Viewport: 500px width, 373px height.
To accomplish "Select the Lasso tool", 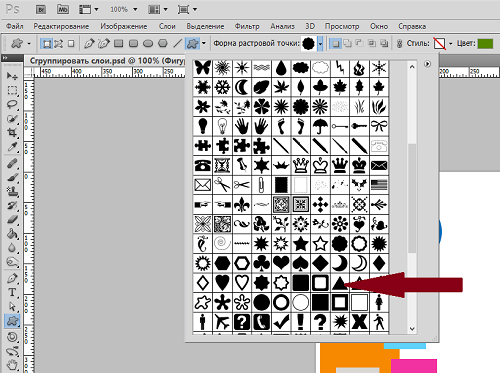I will click(12, 104).
